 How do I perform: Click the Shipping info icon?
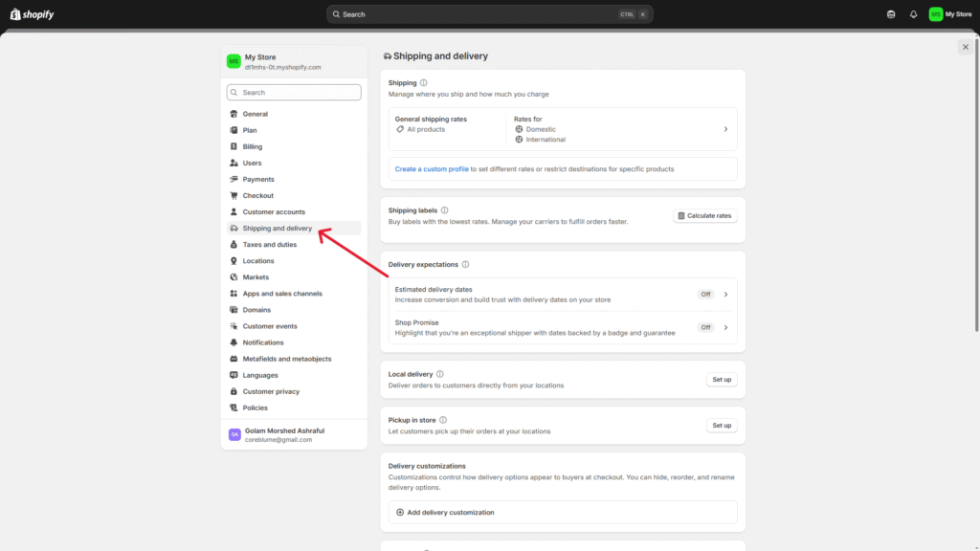click(424, 83)
